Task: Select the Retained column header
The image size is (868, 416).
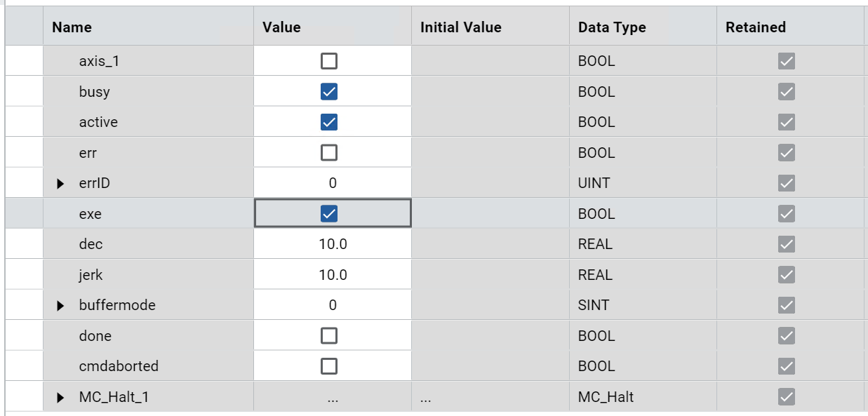Action: (x=755, y=27)
